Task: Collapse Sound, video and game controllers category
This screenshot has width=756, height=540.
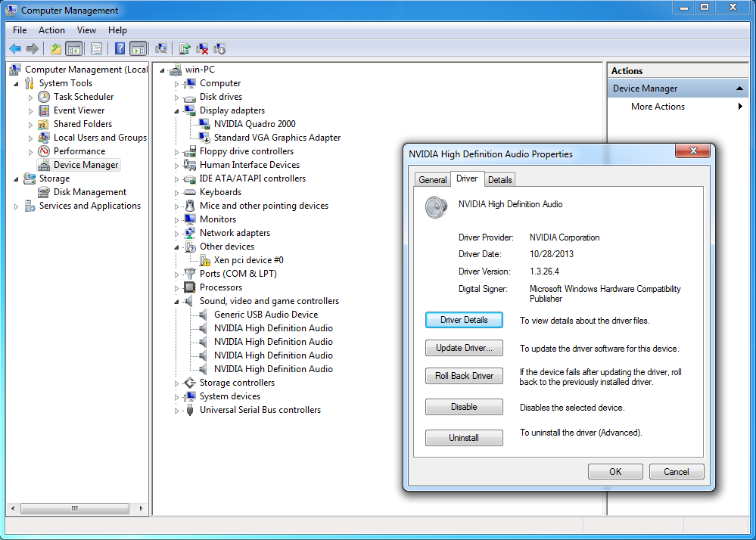Action: (176, 302)
